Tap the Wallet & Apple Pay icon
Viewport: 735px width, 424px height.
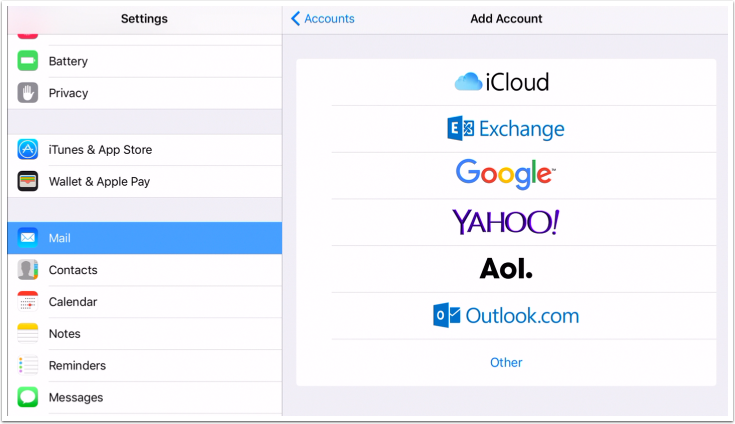28,181
